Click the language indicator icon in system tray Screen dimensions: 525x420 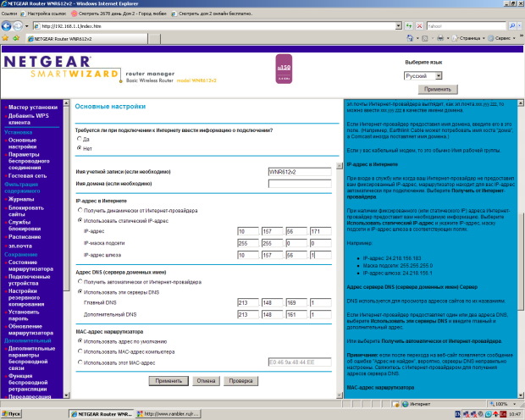[x=458, y=414]
